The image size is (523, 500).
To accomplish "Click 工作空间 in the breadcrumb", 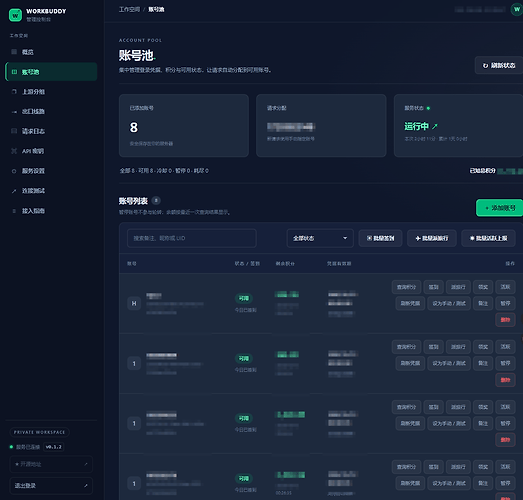I will coord(129,9).
